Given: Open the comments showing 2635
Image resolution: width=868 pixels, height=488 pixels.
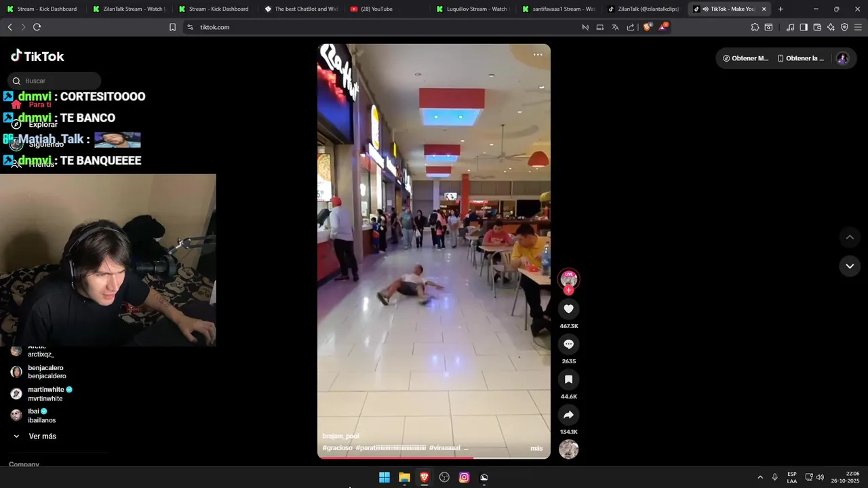Looking at the screenshot, I should pos(568,344).
